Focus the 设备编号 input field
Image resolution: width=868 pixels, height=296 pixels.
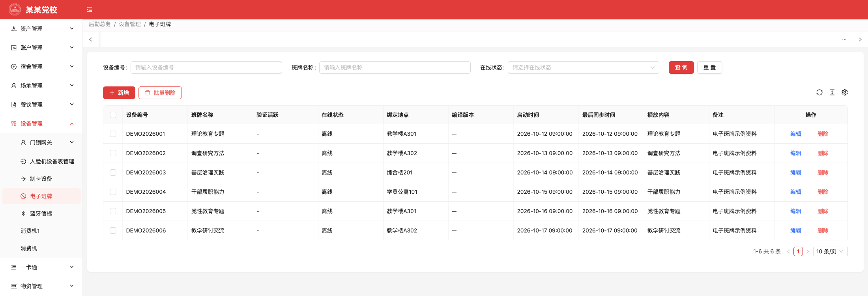(x=206, y=67)
